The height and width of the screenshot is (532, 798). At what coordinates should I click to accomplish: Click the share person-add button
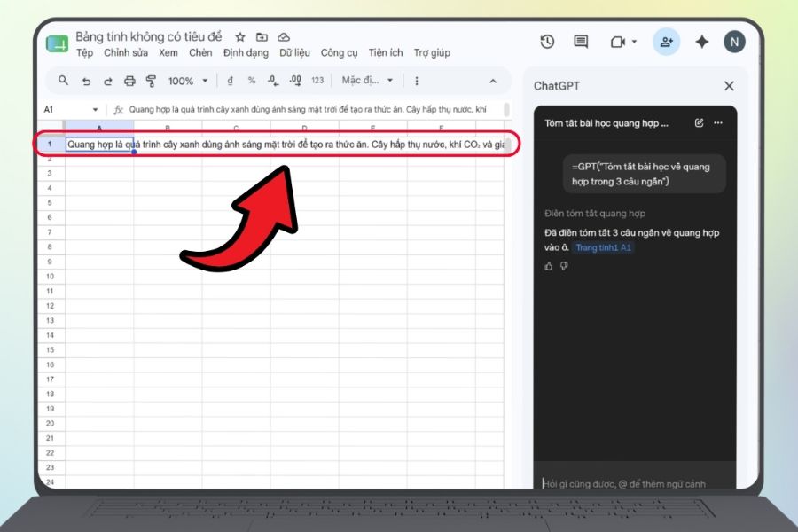[666, 42]
